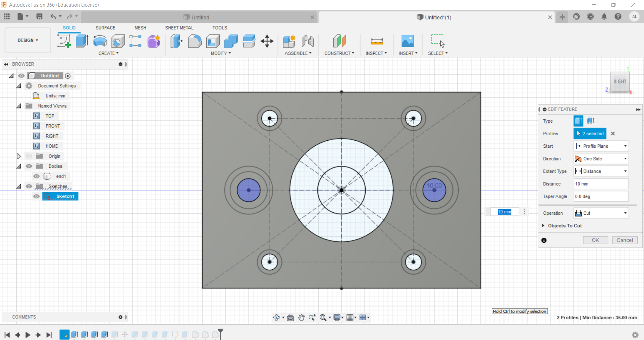
Task: Click the Create Sketch icon
Action: click(x=64, y=41)
